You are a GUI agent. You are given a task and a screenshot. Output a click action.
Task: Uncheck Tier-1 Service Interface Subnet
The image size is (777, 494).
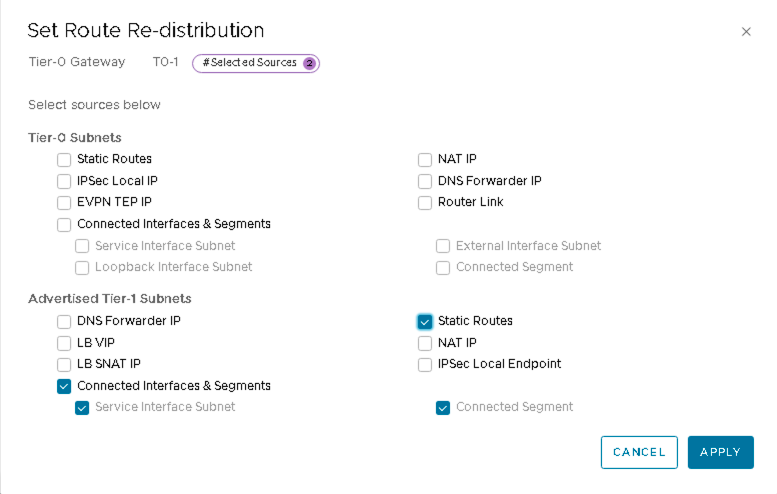(x=82, y=407)
